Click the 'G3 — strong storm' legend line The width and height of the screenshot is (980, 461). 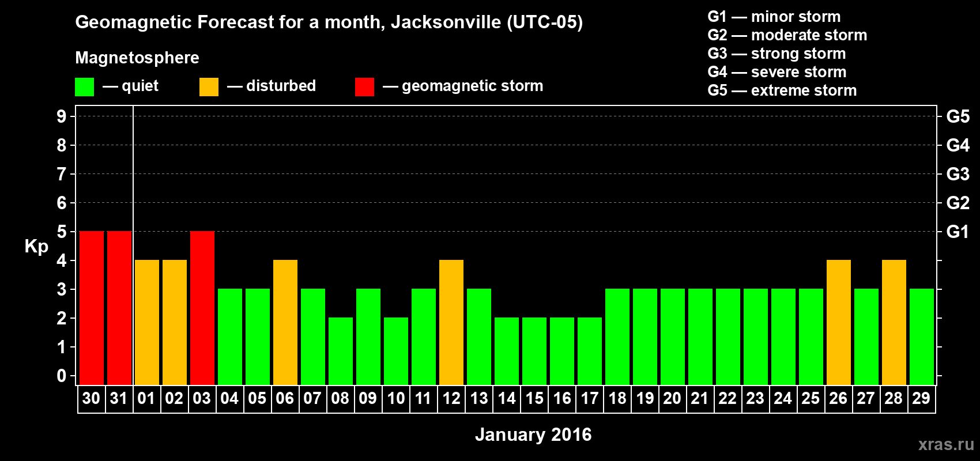[x=777, y=54]
